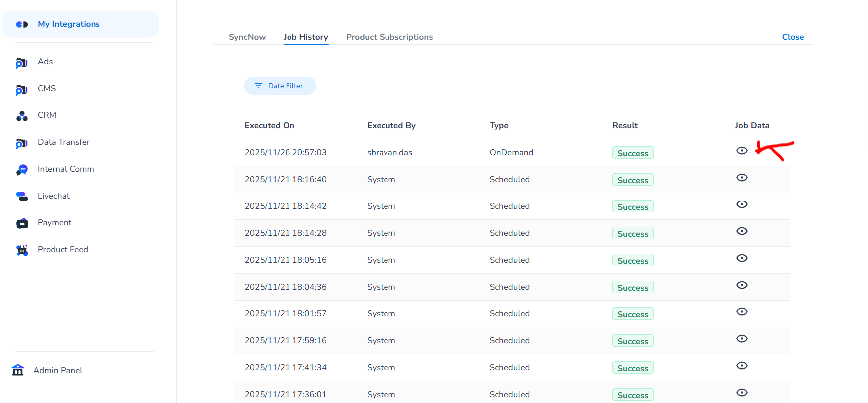Click the 2025/11/21 18:16:40 timestamp
This screenshot has height=403, width=868.
pyautogui.click(x=286, y=179)
